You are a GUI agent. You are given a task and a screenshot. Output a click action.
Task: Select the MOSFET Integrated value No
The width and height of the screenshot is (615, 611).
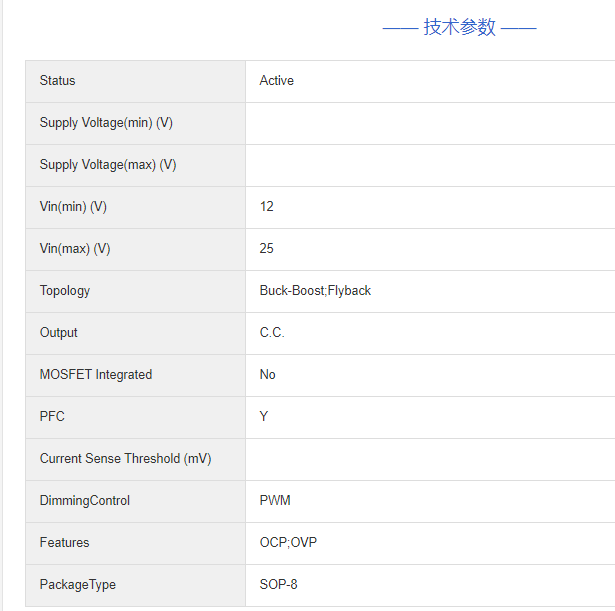tap(267, 375)
